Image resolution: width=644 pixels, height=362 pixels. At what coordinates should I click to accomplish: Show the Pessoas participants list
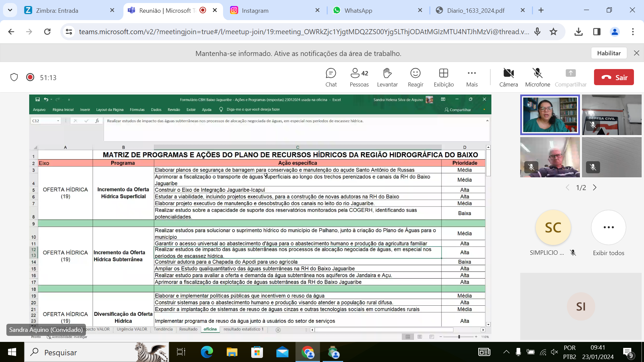[x=359, y=77]
